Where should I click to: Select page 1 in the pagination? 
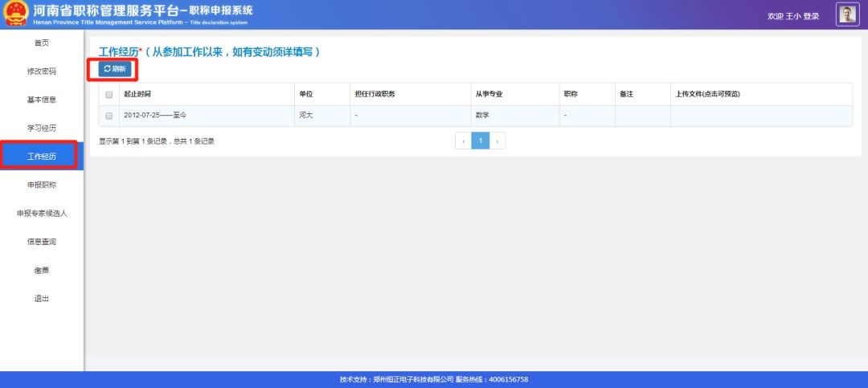pyautogui.click(x=481, y=141)
